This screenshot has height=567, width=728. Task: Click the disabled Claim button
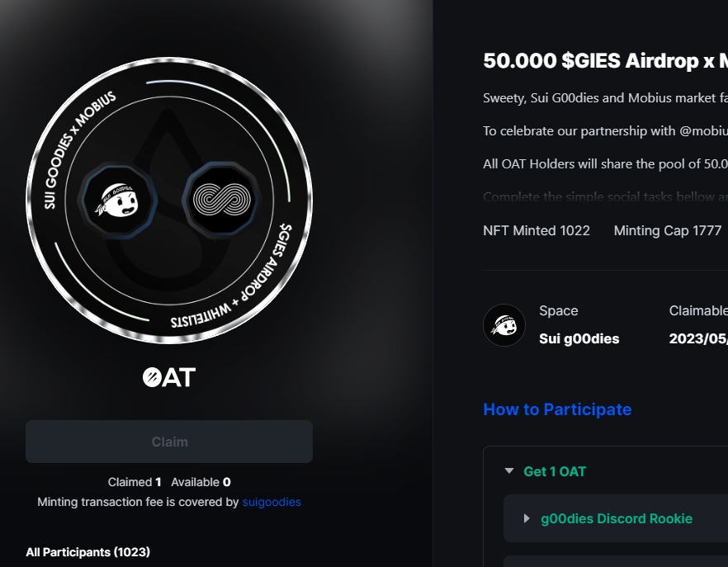[x=169, y=442]
